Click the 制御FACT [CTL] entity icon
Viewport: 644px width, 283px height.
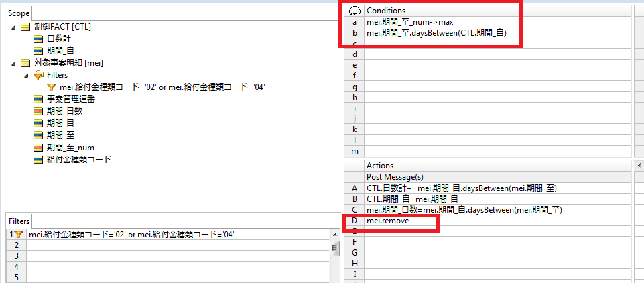[x=25, y=27]
